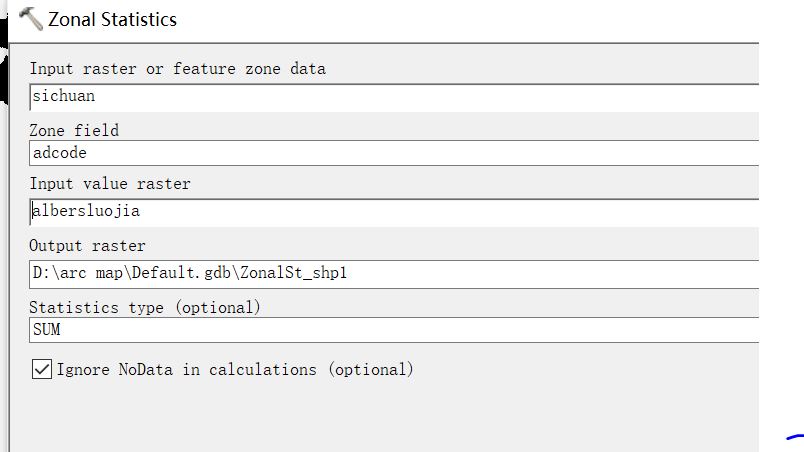
Task: Place cursor after the SUM text
Action: pyautogui.click(x=62, y=330)
